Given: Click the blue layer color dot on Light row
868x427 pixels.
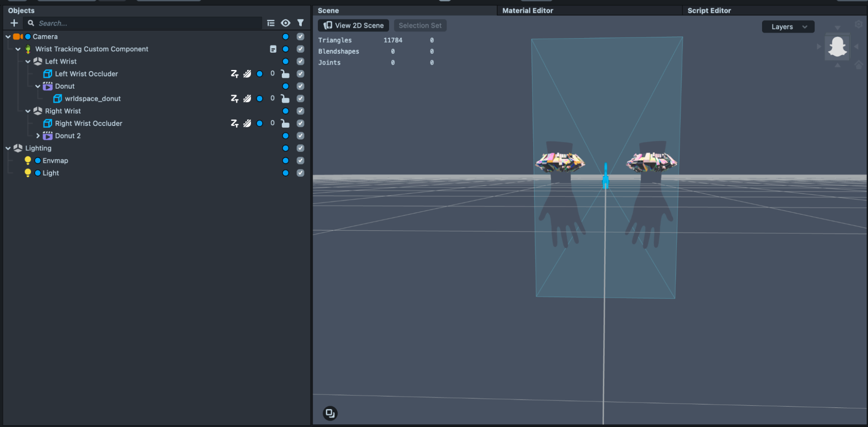Looking at the screenshot, I should pyautogui.click(x=286, y=173).
